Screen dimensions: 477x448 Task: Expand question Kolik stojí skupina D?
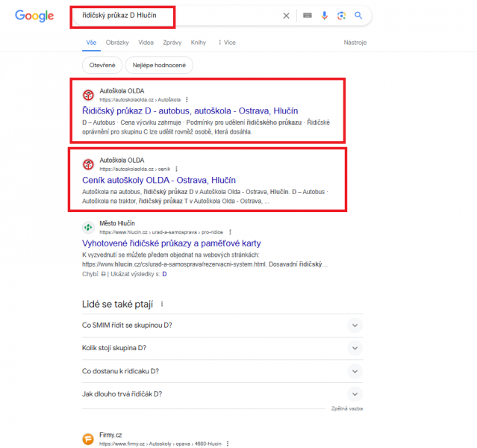[222, 348]
